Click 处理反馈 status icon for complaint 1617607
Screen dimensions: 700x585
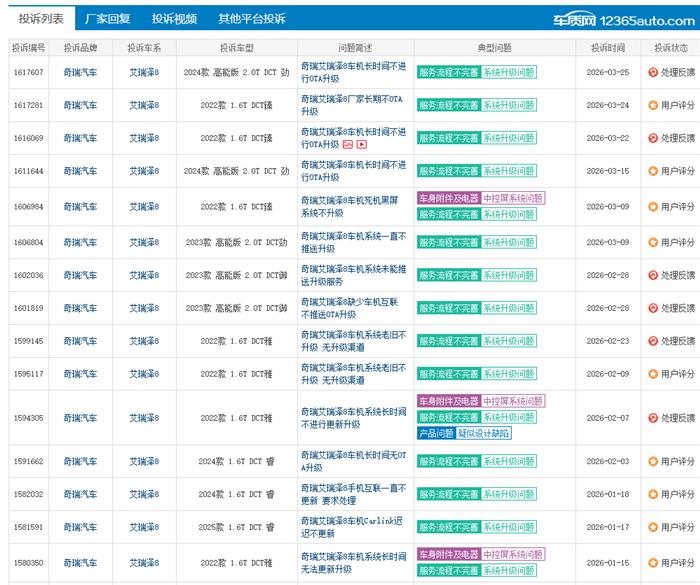click(653, 73)
